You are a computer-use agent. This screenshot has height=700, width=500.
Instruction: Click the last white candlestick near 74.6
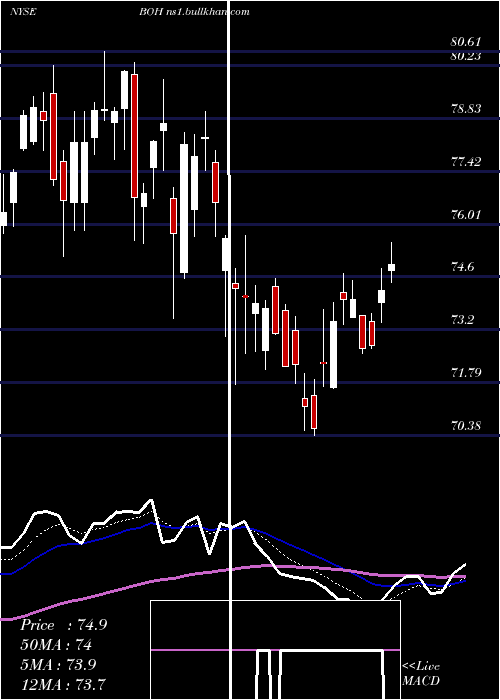click(392, 267)
